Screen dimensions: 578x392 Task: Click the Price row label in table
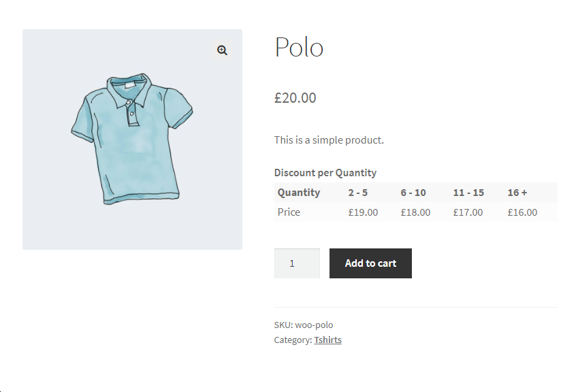(x=289, y=212)
